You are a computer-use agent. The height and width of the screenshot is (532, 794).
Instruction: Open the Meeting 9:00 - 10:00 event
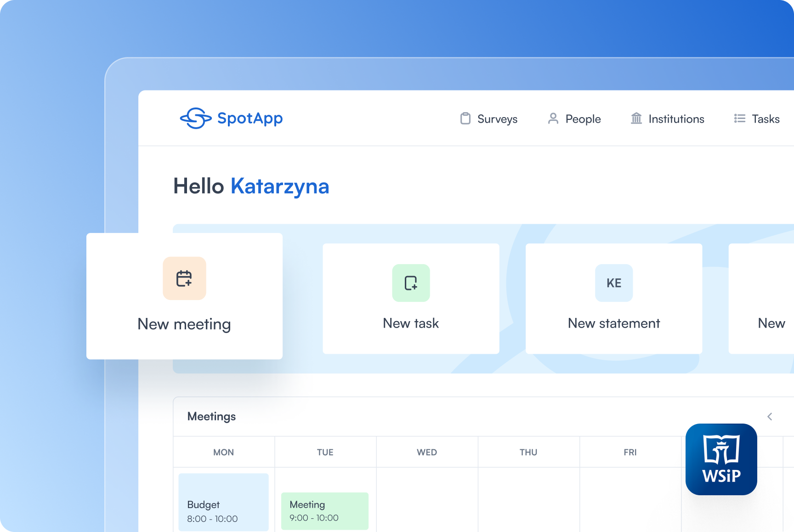[x=325, y=511]
